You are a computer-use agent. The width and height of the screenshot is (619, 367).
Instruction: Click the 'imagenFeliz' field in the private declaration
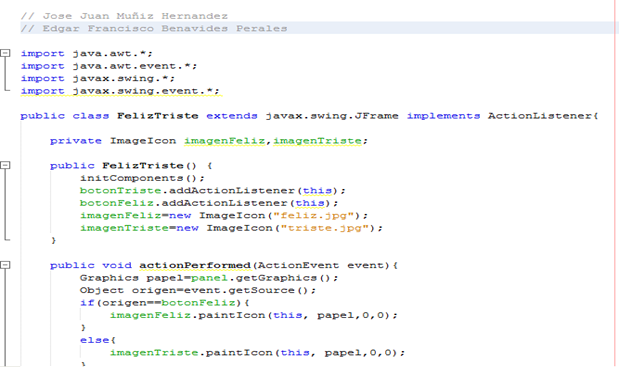(x=224, y=141)
